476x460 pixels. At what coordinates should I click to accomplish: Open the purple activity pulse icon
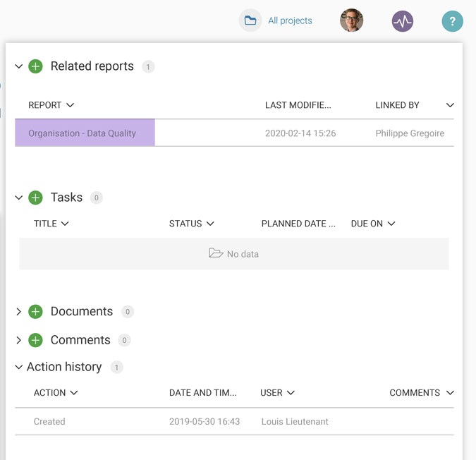(402, 21)
